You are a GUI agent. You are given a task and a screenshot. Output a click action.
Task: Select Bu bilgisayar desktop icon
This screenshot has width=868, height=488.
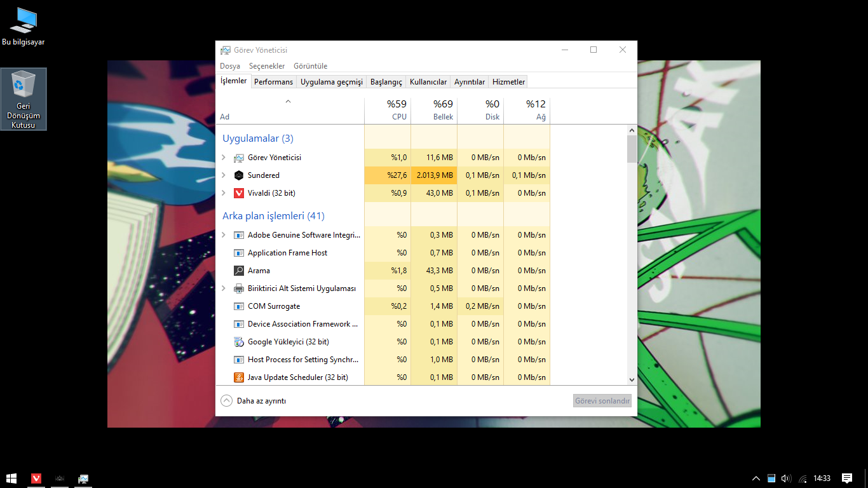point(24,27)
